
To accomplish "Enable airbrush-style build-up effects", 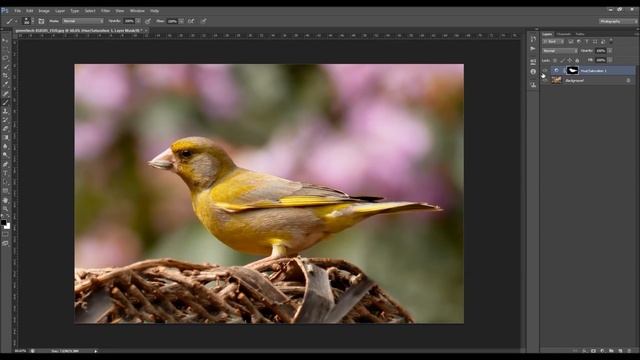I will coord(191,21).
